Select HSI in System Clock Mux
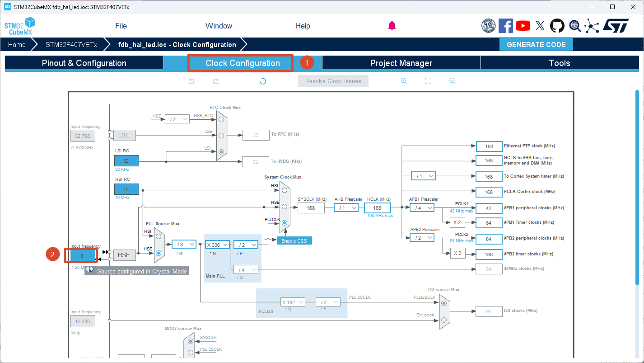This screenshot has height=363, width=644. pos(285,190)
